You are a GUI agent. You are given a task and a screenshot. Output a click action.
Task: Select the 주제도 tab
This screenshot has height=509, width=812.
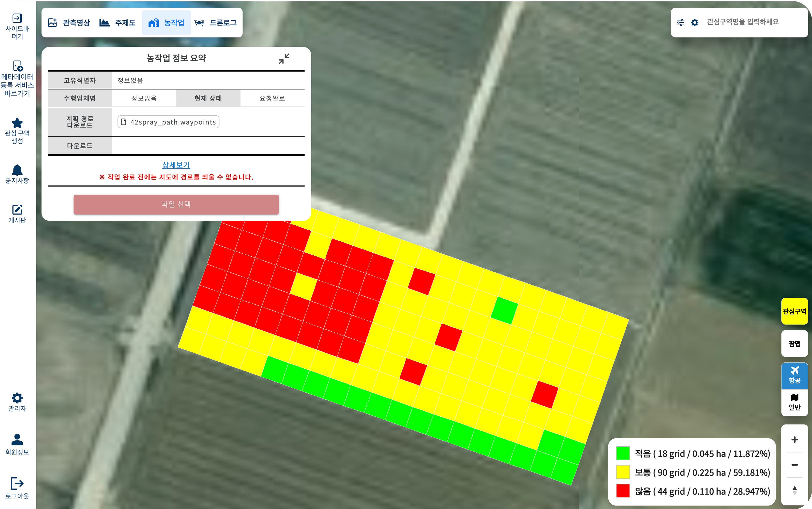(117, 23)
